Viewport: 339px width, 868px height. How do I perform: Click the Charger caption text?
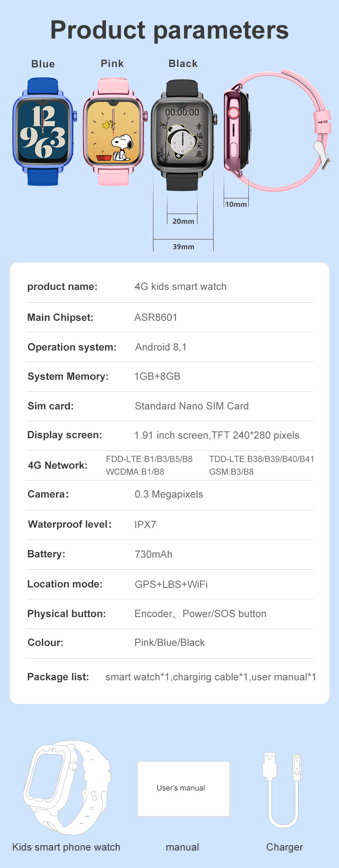coord(285,847)
